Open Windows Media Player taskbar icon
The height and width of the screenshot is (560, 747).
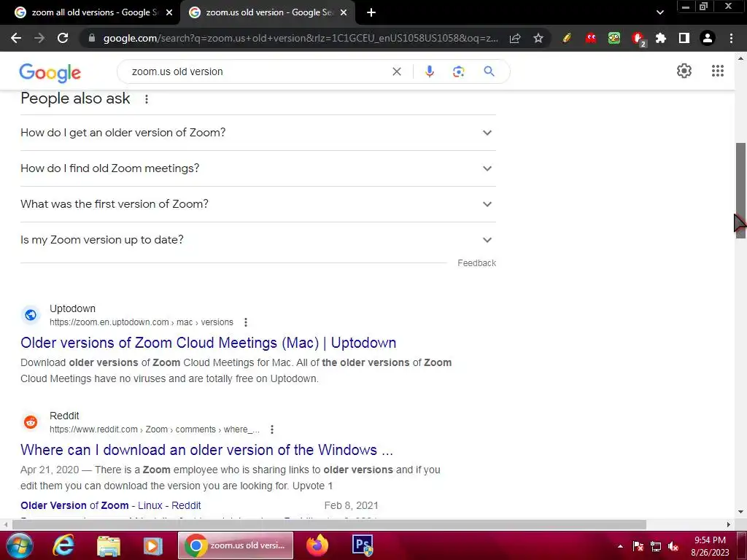153,545
